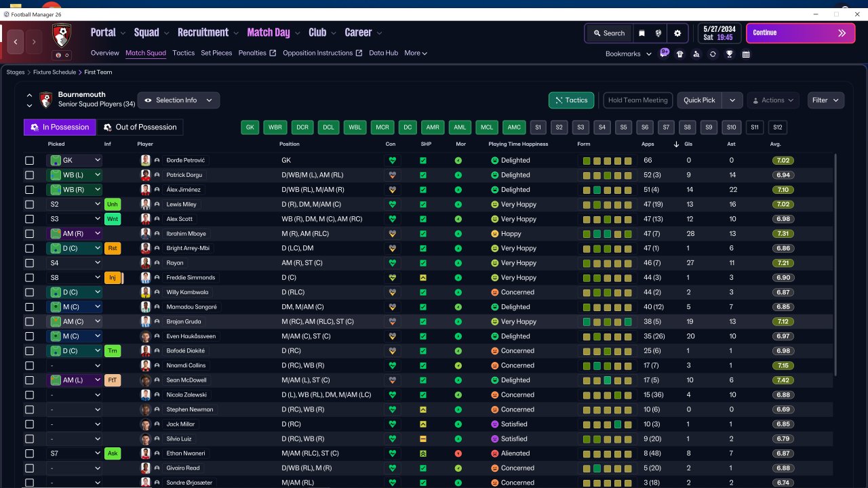Open the Filter dropdown

click(826, 100)
